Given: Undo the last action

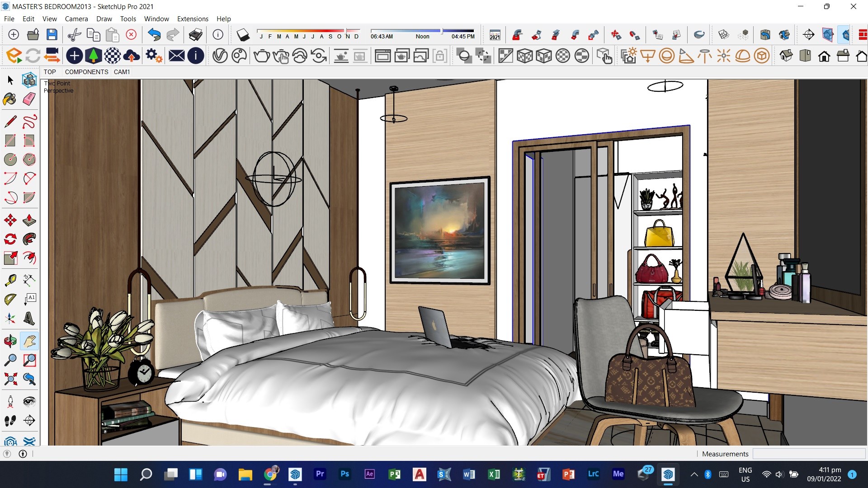Looking at the screenshot, I should click(x=154, y=35).
